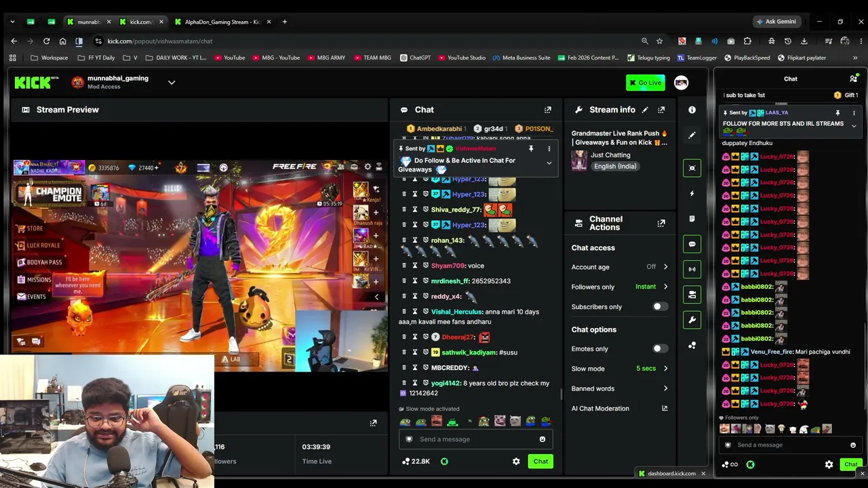Toggle the stream preview sidebar icon
This screenshot has height=488, width=868.
[692, 168]
